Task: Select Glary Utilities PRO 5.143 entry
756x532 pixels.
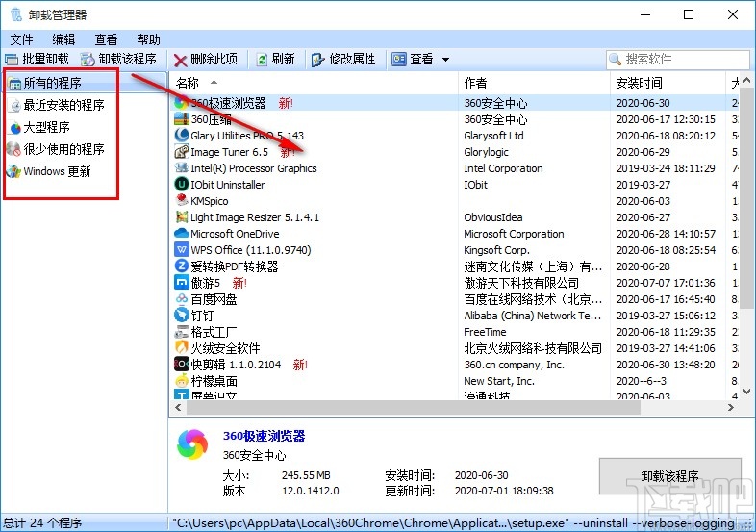Action: 247,136
